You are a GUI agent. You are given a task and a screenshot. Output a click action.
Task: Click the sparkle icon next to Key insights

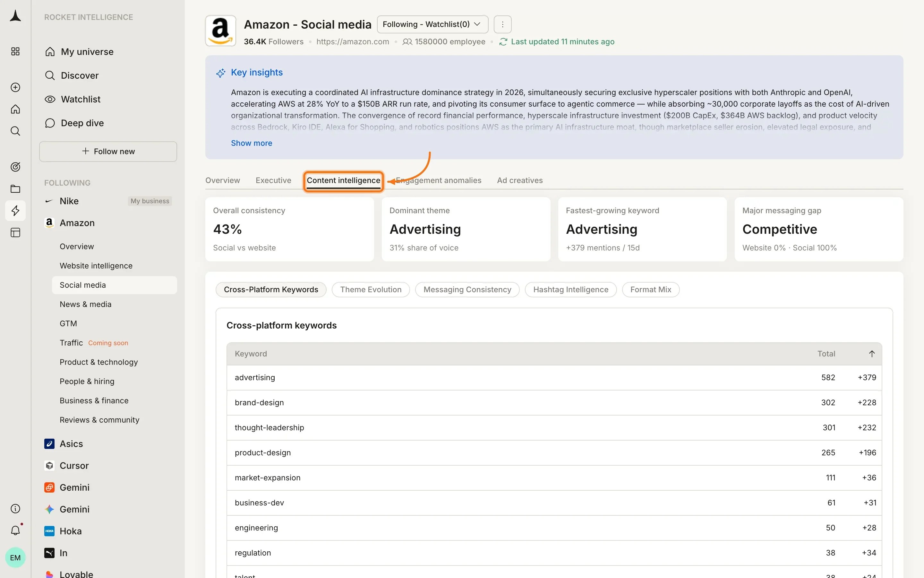coord(221,73)
